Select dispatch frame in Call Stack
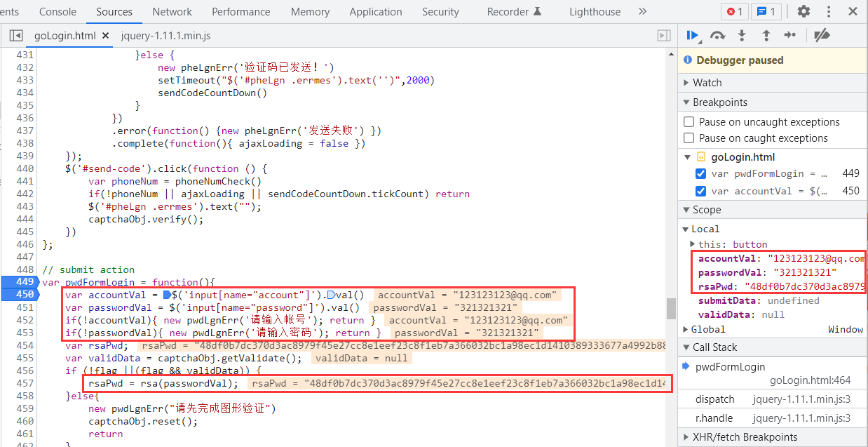This screenshot has height=447, width=868. coord(714,399)
